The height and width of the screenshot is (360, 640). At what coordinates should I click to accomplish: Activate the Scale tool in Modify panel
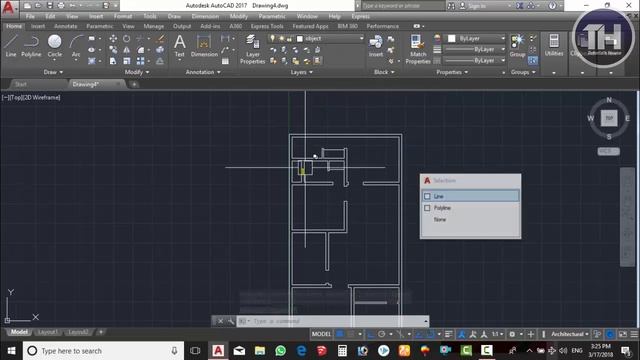[x=127, y=61]
